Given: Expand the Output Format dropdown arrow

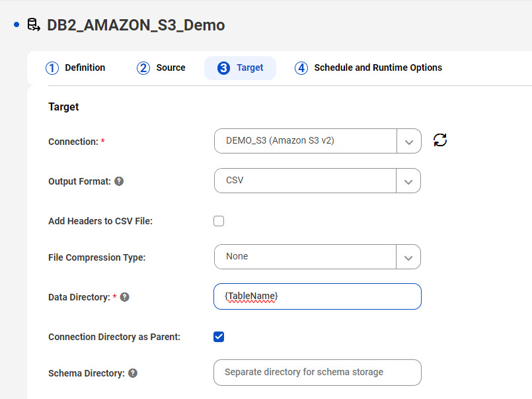Looking at the screenshot, I should (408, 181).
